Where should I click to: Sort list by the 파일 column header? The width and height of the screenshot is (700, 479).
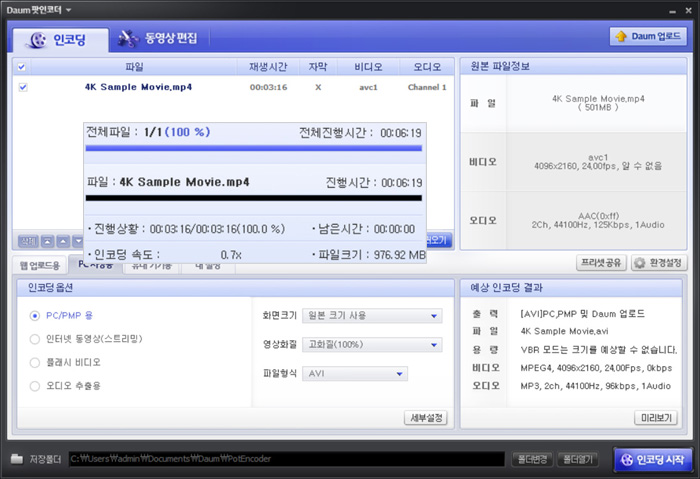coord(134,67)
